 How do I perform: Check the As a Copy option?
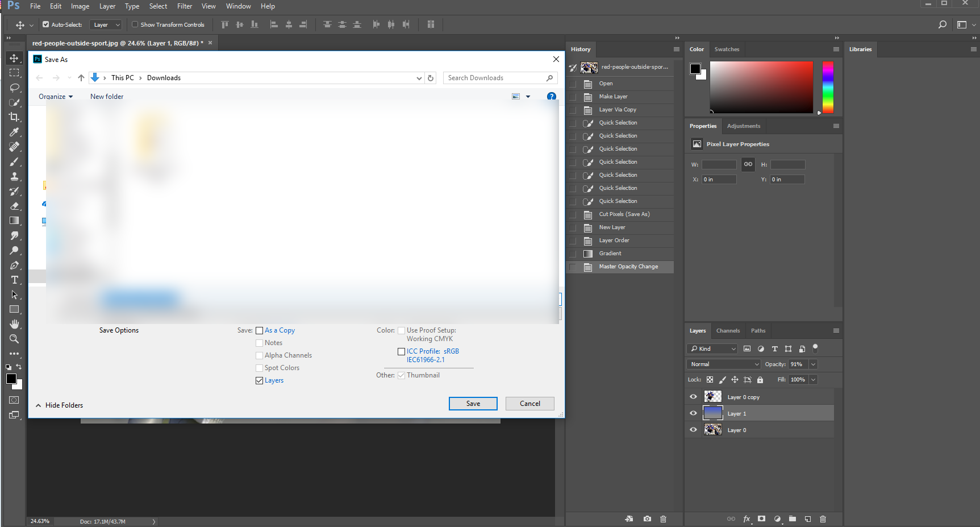point(260,330)
